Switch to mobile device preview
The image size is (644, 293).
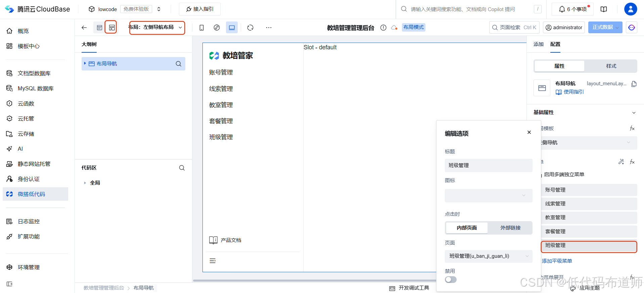coord(201,28)
